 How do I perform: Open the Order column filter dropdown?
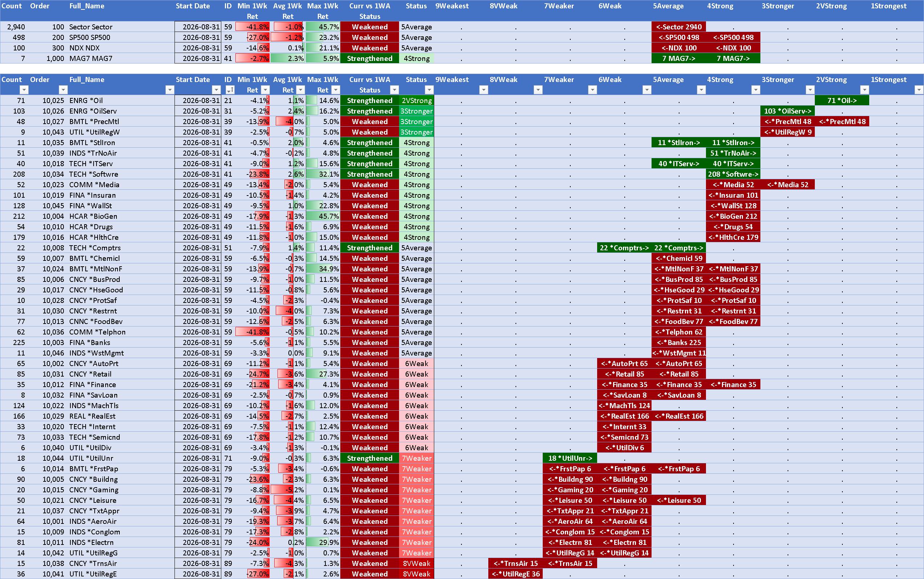click(x=63, y=90)
